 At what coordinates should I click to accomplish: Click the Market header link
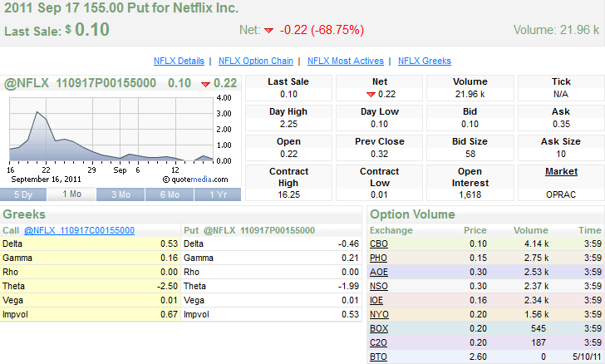tap(561, 171)
